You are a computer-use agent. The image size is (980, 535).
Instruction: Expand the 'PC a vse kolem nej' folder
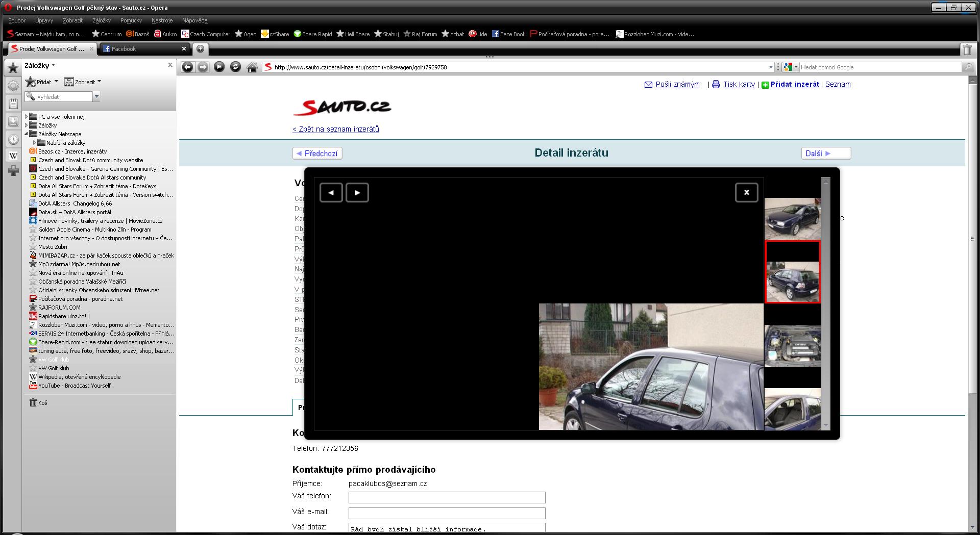click(27, 117)
